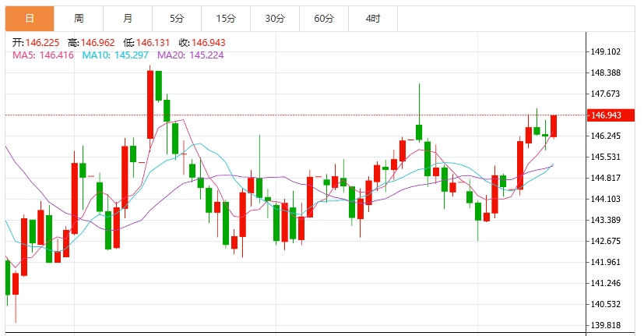Open the 30分 timeframe tab
The image size is (644, 336).
[x=275, y=19]
